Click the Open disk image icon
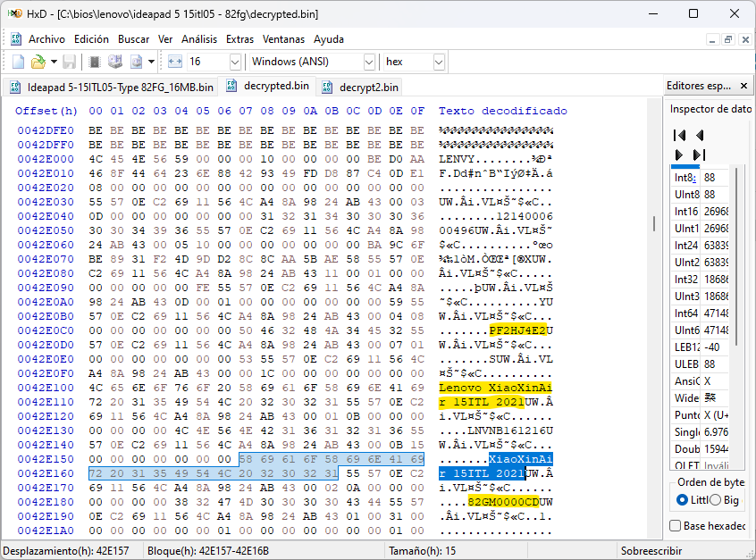Viewport: 756px width, 560px height. coord(137,62)
